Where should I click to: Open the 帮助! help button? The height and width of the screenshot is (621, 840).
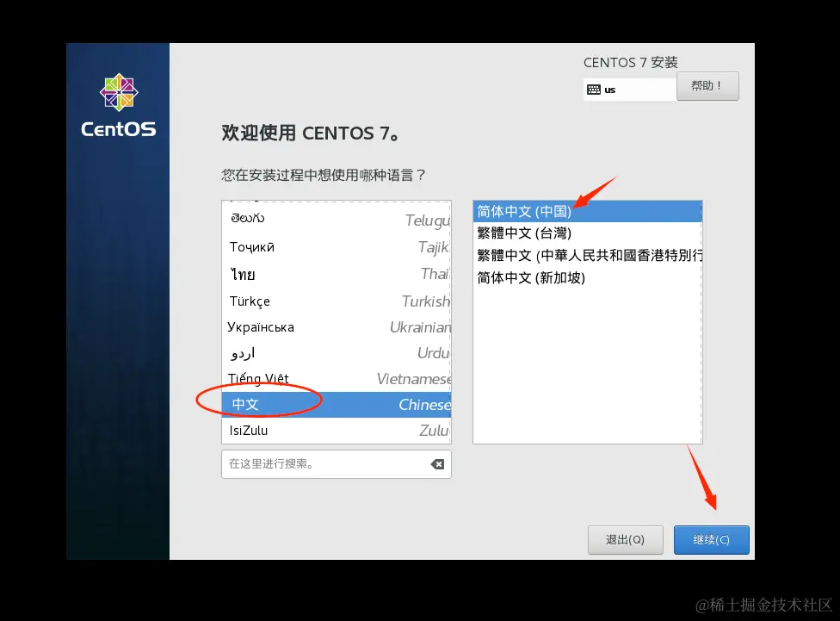[x=707, y=86]
